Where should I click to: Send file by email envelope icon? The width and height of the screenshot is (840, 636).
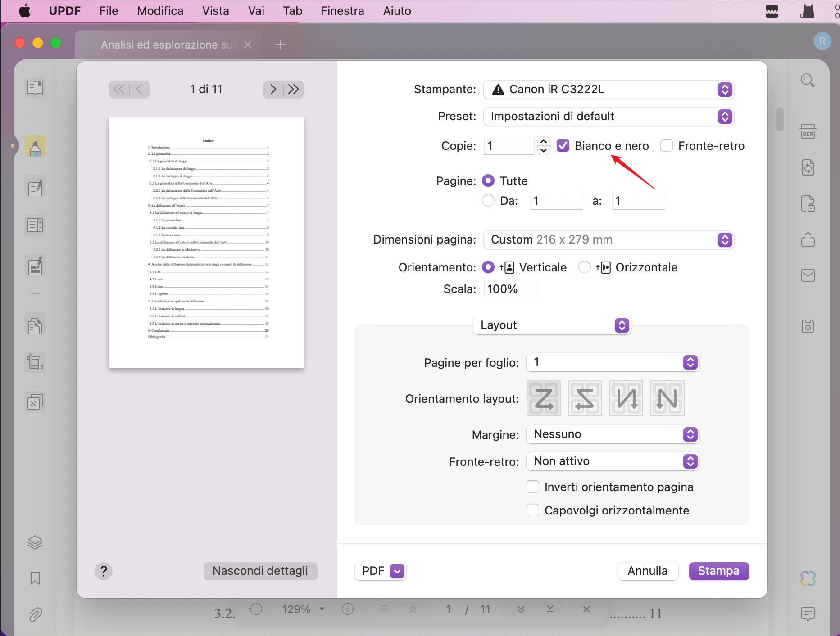pyautogui.click(x=808, y=275)
